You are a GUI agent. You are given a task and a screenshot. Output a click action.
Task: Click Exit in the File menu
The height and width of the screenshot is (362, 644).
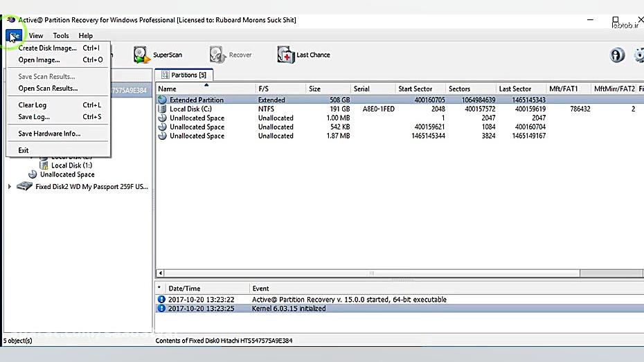24,150
